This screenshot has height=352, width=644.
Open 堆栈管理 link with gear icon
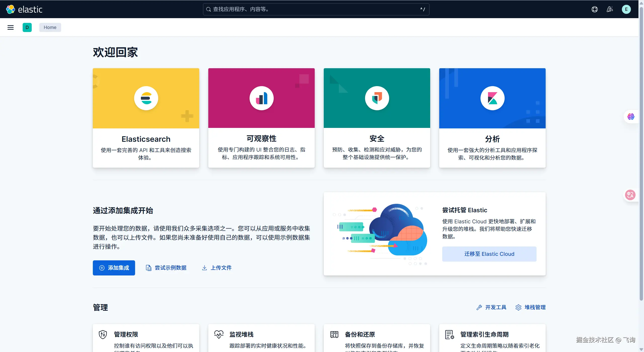531,307
